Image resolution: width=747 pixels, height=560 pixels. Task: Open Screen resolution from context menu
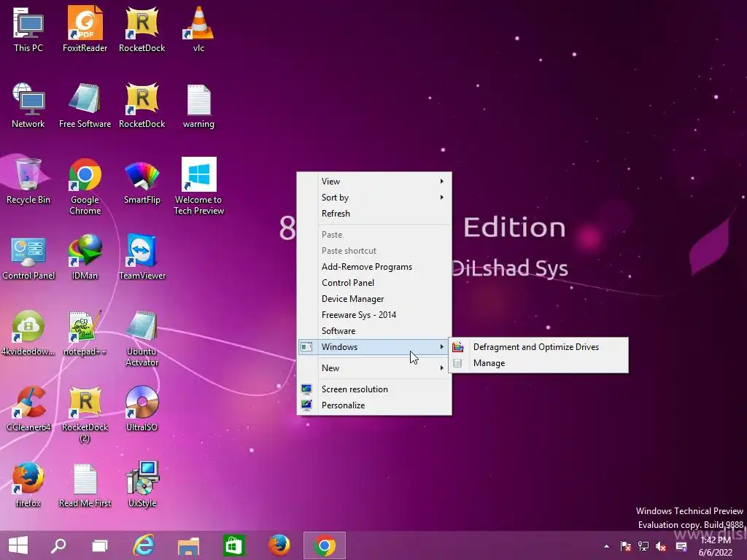374,389
